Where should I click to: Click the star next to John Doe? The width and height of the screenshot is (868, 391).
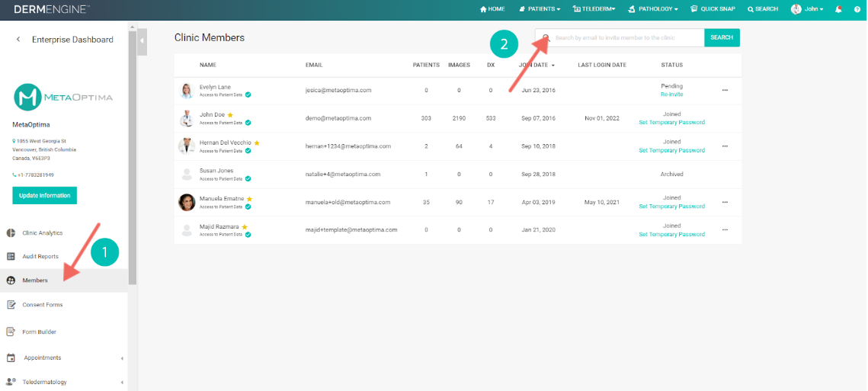pyautogui.click(x=230, y=115)
